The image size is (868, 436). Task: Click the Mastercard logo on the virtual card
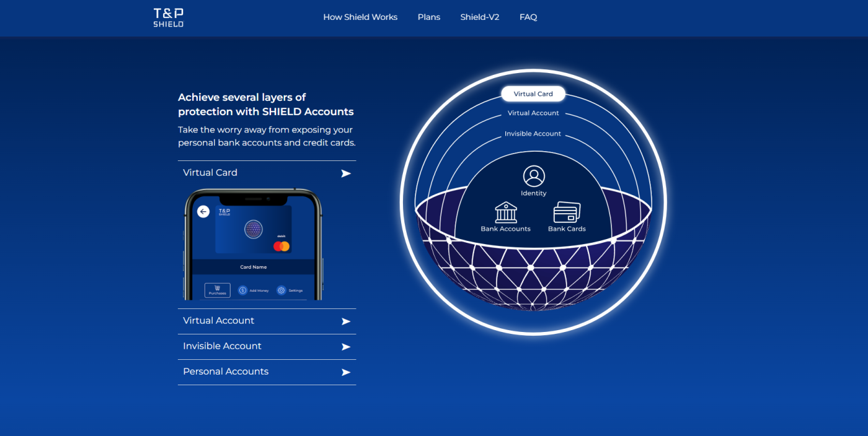pos(282,245)
